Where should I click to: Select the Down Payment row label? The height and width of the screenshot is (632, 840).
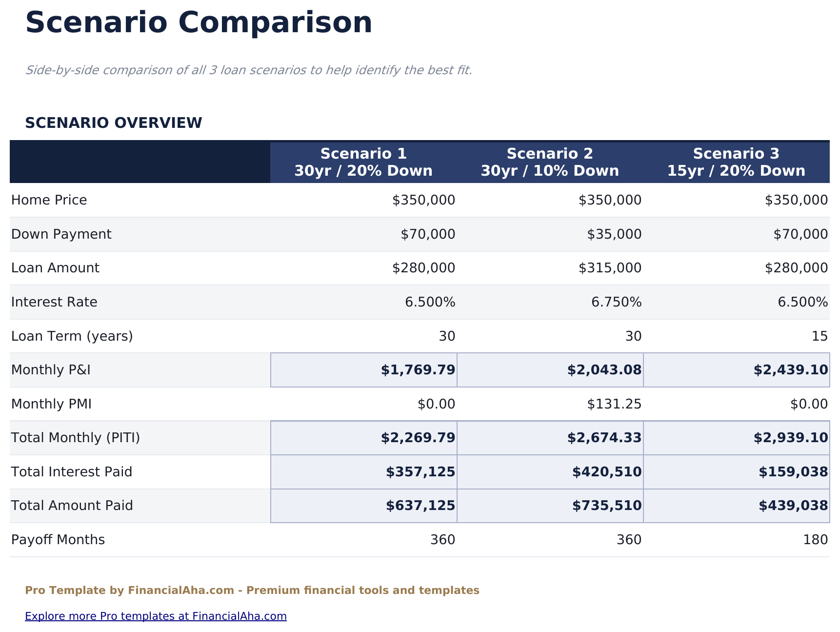coord(60,234)
